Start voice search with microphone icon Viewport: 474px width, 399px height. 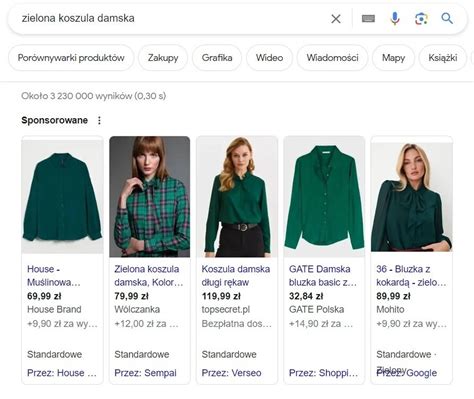395,19
